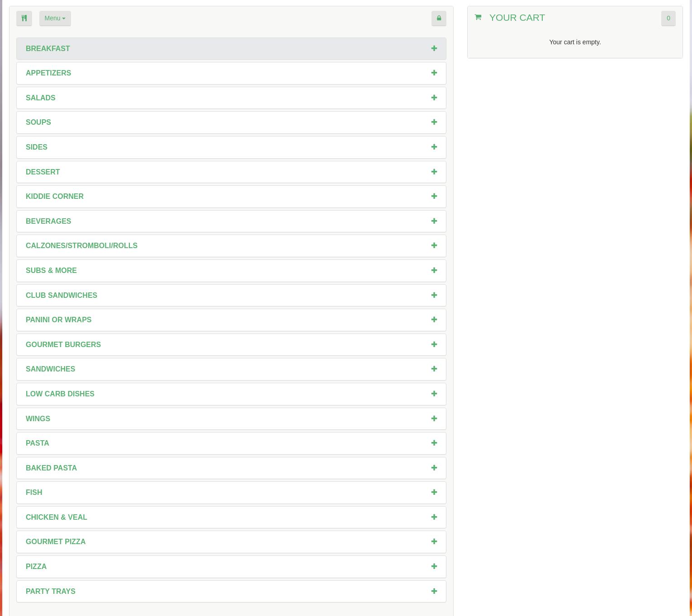692x616 pixels.
Task: Click the padlock login button
Action: (x=439, y=19)
